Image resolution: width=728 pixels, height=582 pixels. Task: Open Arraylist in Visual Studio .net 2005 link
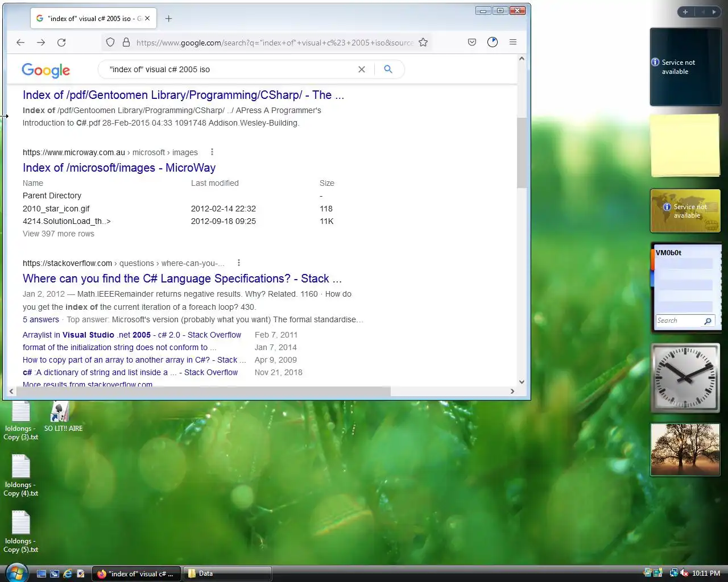pyautogui.click(x=132, y=335)
